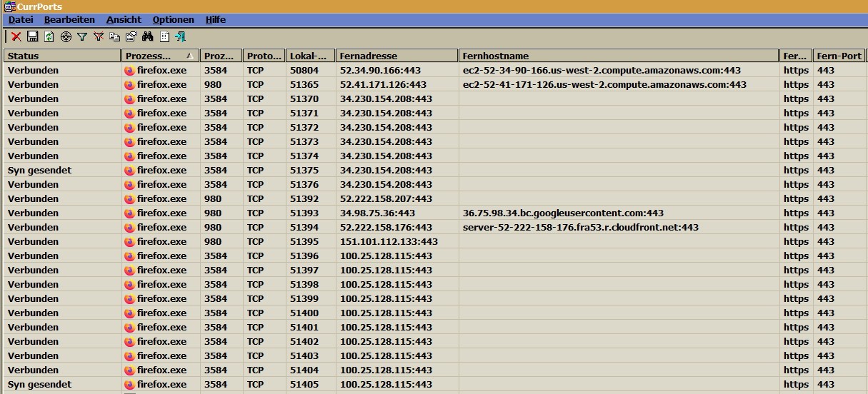Viewport: 868px width, 394px height.
Task: Click the binoculars find icon
Action: pos(148,36)
